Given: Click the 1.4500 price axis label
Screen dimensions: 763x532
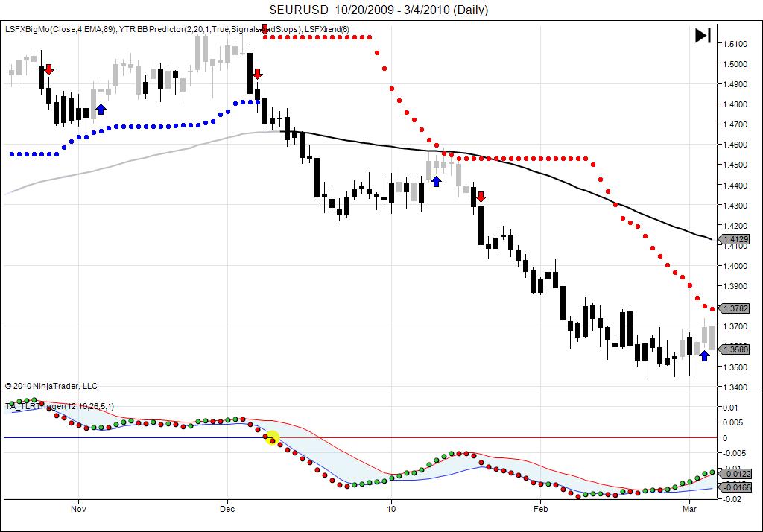Looking at the screenshot, I should (x=735, y=165).
